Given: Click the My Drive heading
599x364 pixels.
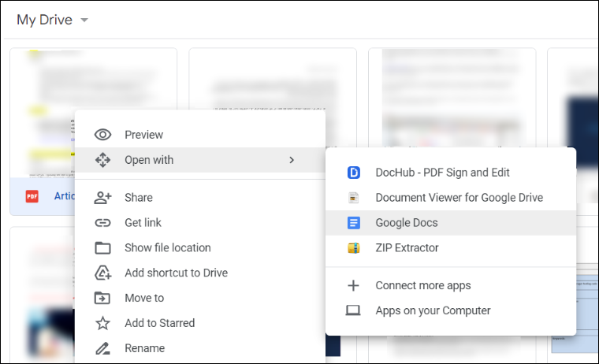Looking at the screenshot, I should [x=44, y=20].
